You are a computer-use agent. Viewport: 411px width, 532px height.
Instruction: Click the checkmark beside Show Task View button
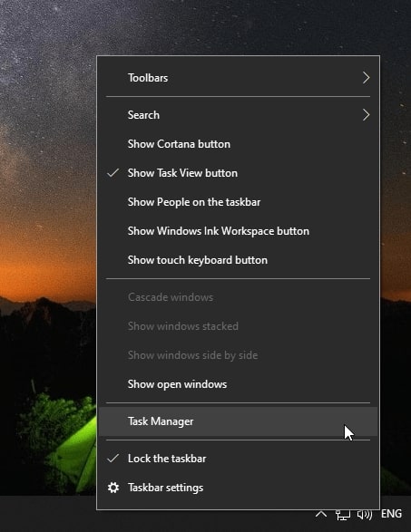[113, 173]
